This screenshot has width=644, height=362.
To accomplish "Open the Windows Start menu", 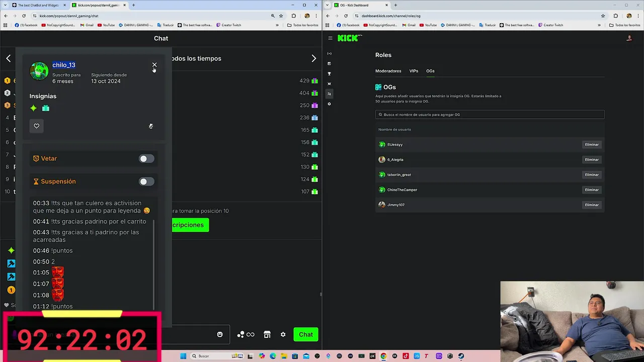I will (x=183, y=356).
